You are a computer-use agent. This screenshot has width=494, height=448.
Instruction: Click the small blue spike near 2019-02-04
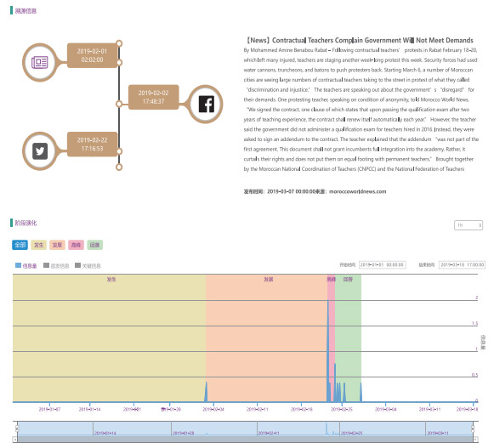207,392
